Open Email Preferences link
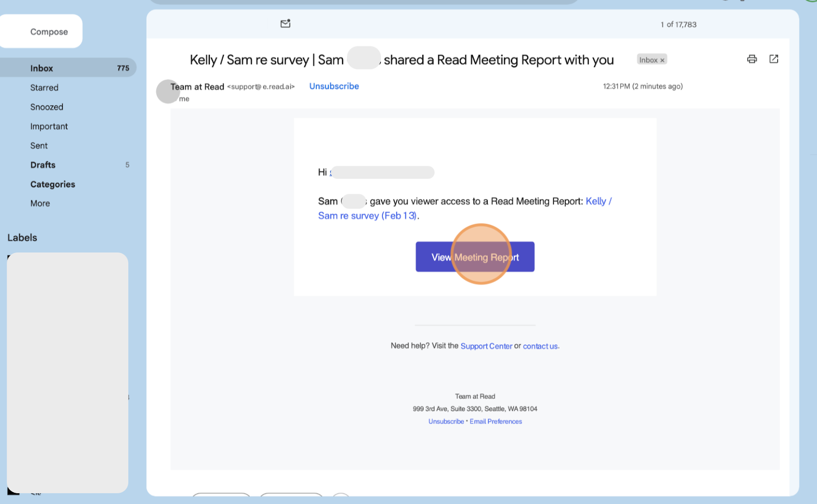 tap(496, 421)
